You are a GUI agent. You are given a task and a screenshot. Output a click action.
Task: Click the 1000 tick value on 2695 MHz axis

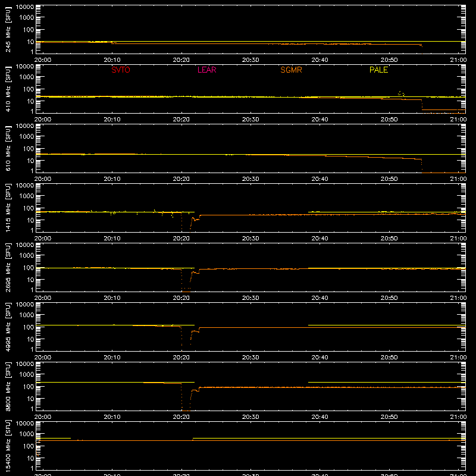click(x=27, y=255)
